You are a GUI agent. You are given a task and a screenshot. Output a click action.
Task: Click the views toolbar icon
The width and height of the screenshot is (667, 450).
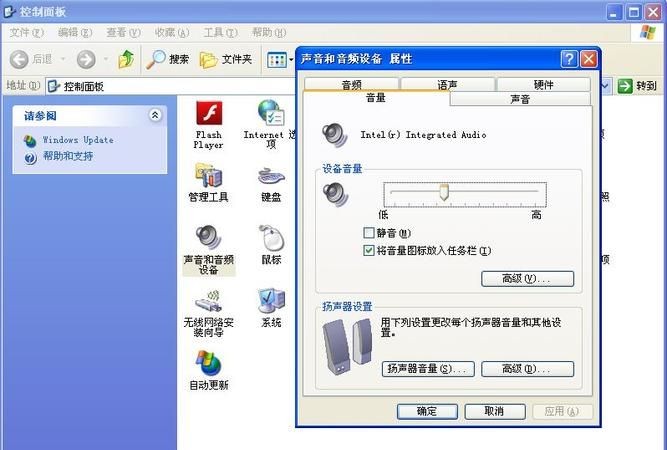(x=276, y=60)
